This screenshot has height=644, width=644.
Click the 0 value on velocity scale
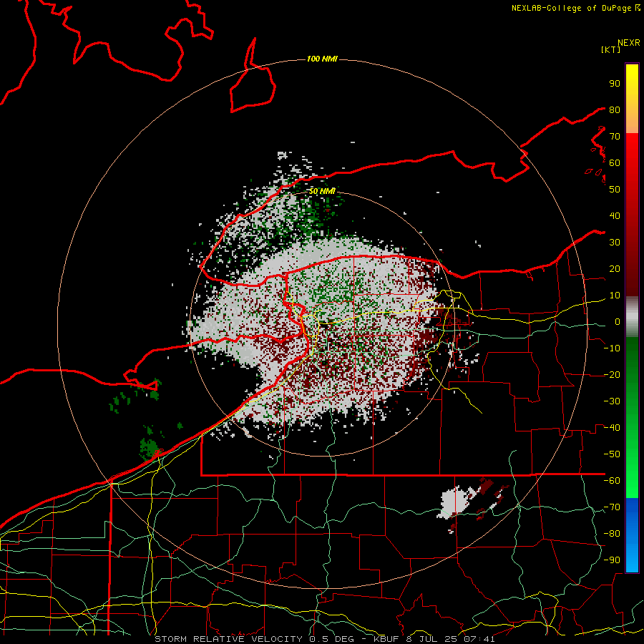click(x=618, y=322)
